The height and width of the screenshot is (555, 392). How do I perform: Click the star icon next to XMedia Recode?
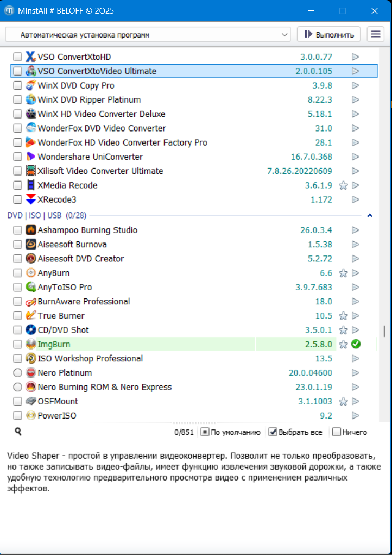(343, 185)
